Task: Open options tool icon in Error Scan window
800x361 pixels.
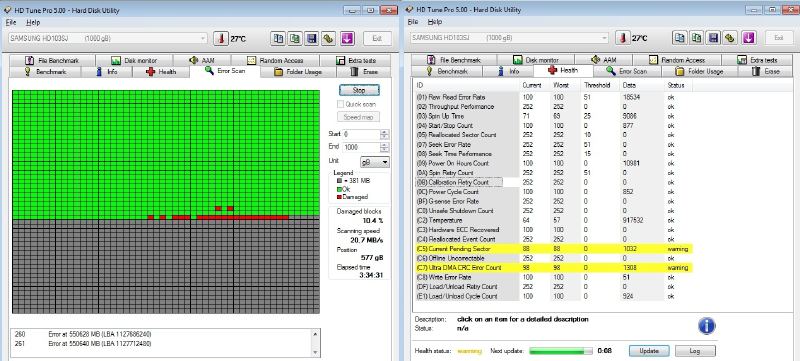Action: (x=329, y=38)
